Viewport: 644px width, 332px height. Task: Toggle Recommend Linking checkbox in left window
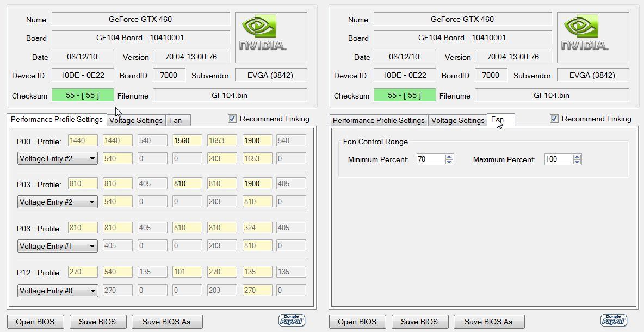(x=232, y=119)
